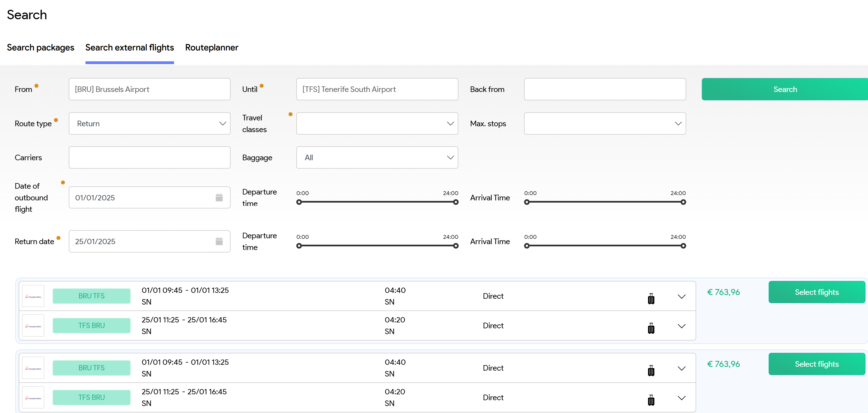Open the Baggage dropdown showing All

[377, 157]
